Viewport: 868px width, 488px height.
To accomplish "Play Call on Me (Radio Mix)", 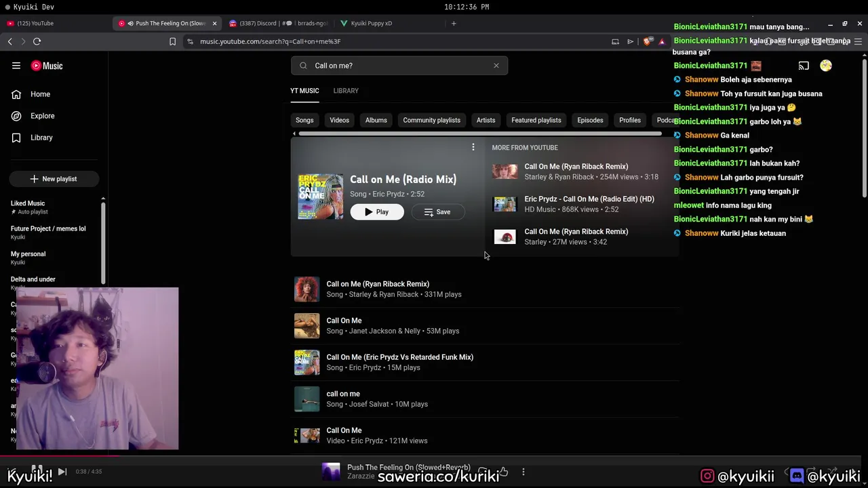I will coord(377,212).
